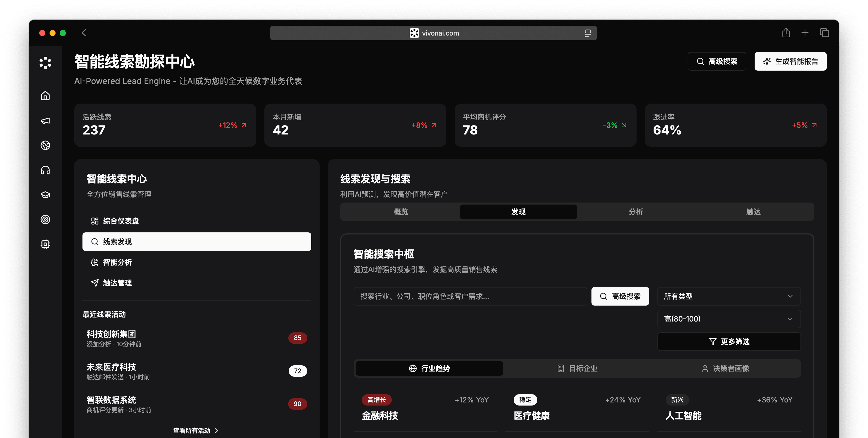Click the 更多筛选 filter button
This screenshot has width=868, height=438.
pos(729,342)
